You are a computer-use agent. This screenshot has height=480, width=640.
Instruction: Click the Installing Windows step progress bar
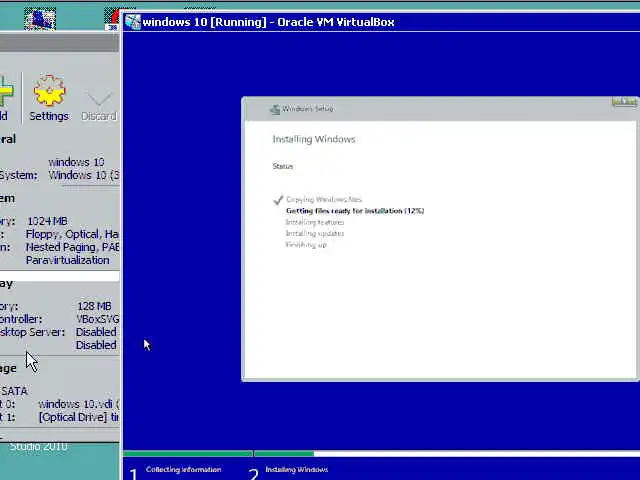pos(447,453)
